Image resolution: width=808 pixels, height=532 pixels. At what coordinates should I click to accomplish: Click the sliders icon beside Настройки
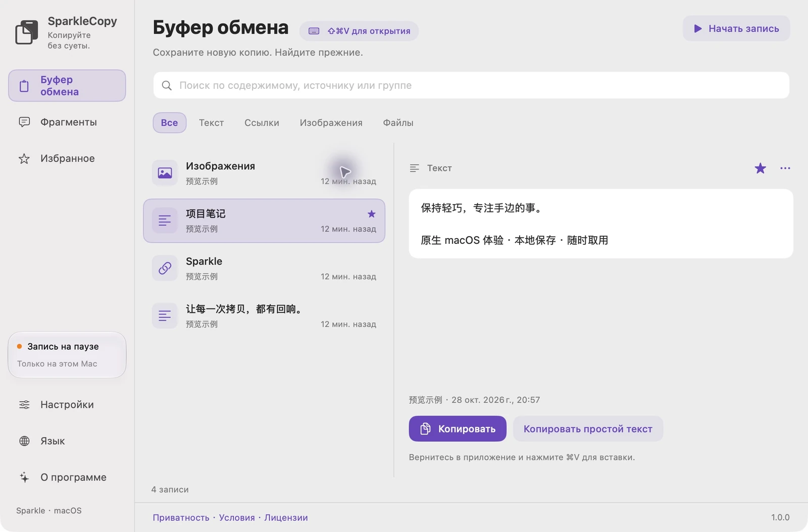coord(24,405)
